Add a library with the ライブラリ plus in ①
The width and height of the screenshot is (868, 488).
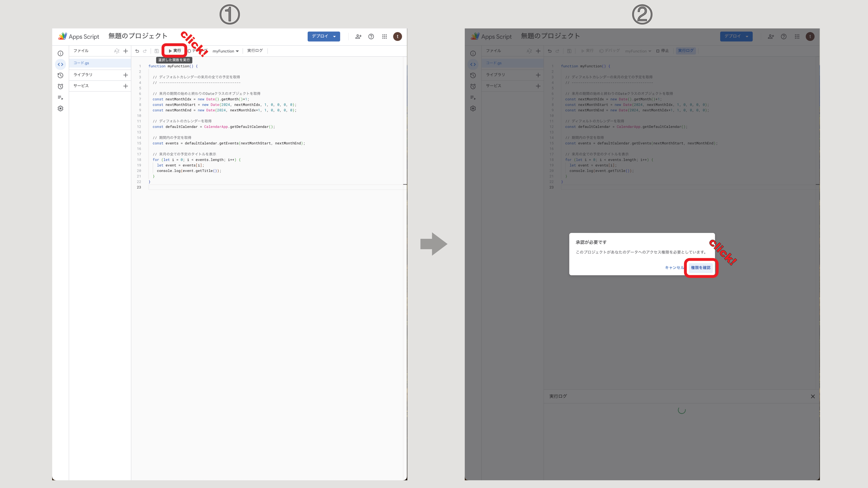[126, 75]
